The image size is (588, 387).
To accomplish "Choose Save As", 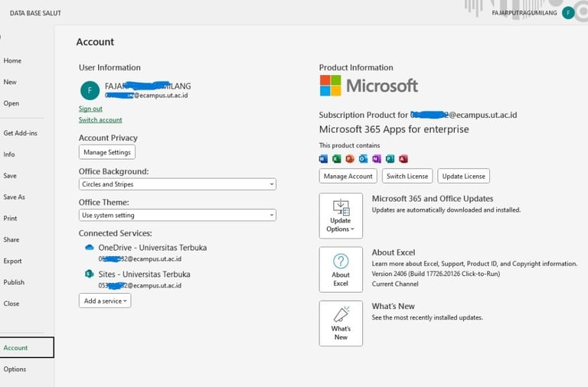I will (15, 197).
